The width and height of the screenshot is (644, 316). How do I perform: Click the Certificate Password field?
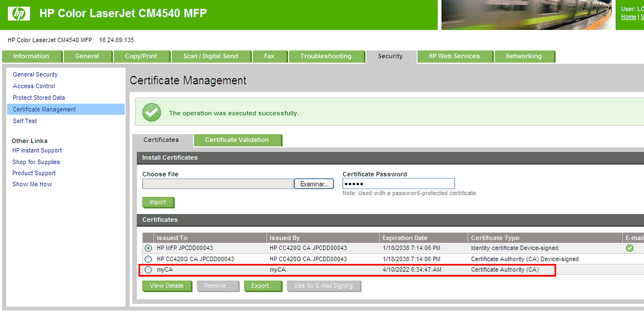pyautogui.click(x=398, y=184)
